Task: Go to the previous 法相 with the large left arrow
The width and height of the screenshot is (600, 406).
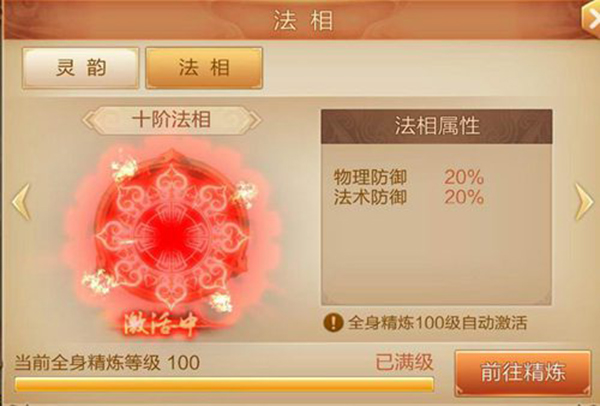Action: (21, 202)
